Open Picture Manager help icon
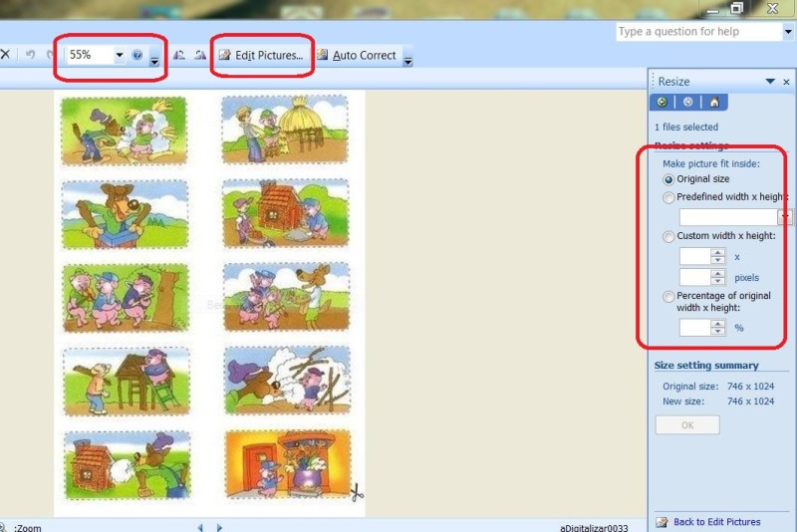 137,55
